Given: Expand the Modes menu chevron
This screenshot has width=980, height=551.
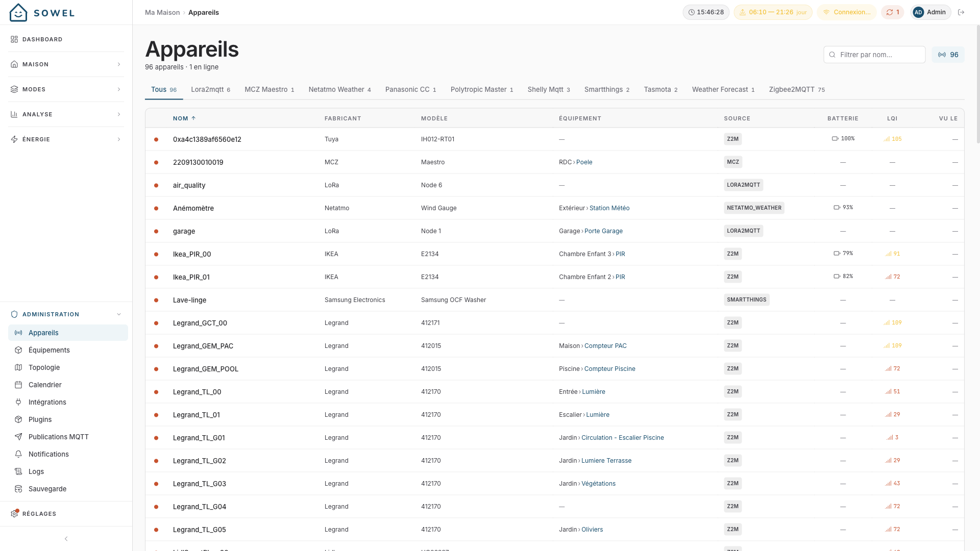Looking at the screenshot, I should 119,89.
